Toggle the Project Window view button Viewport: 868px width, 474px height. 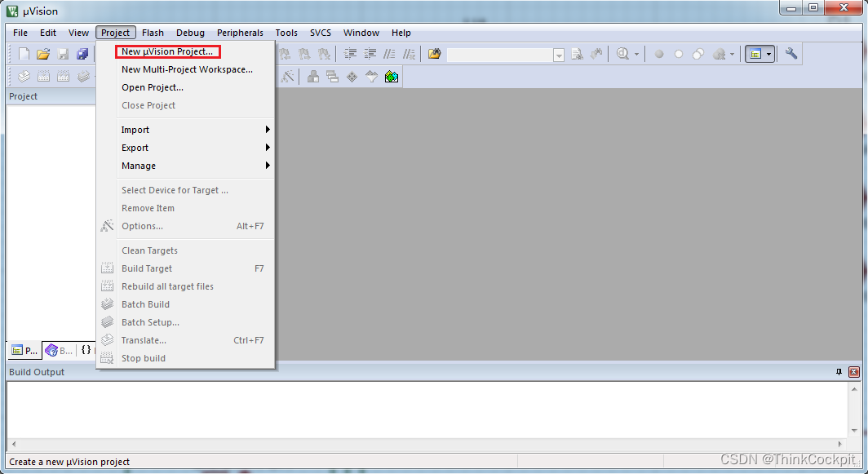(x=755, y=54)
